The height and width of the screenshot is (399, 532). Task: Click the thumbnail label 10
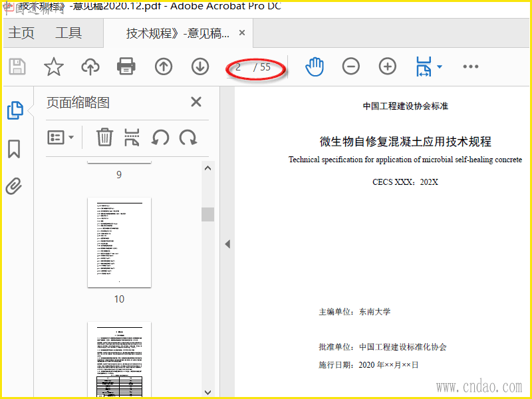click(119, 299)
